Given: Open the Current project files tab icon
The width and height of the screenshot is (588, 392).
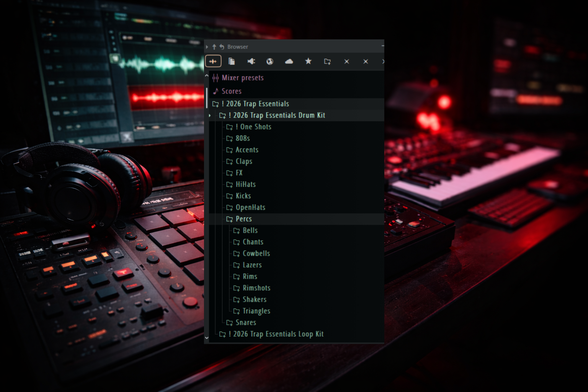Looking at the screenshot, I should point(232,61).
